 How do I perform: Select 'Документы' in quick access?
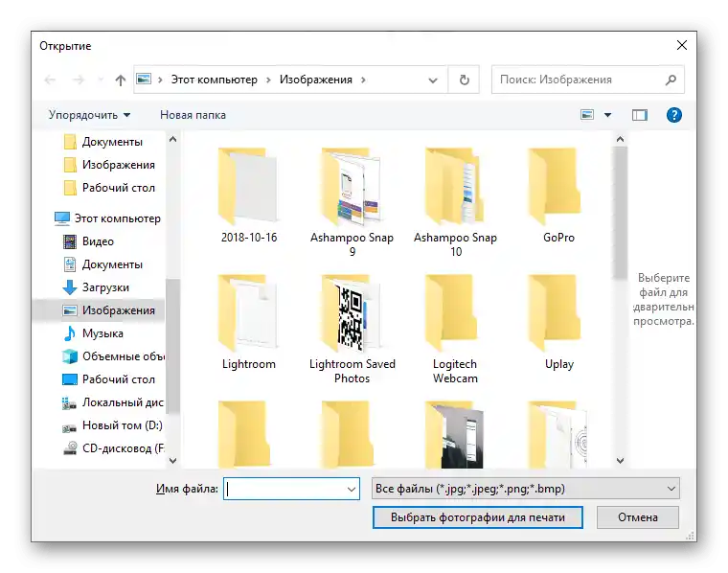(103, 142)
